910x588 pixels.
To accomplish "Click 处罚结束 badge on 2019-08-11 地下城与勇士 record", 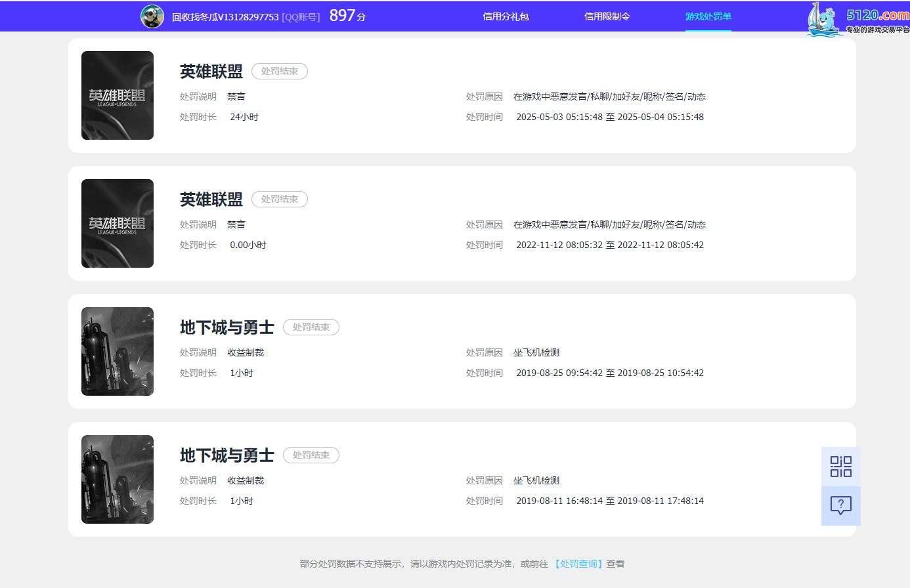I will (311, 455).
